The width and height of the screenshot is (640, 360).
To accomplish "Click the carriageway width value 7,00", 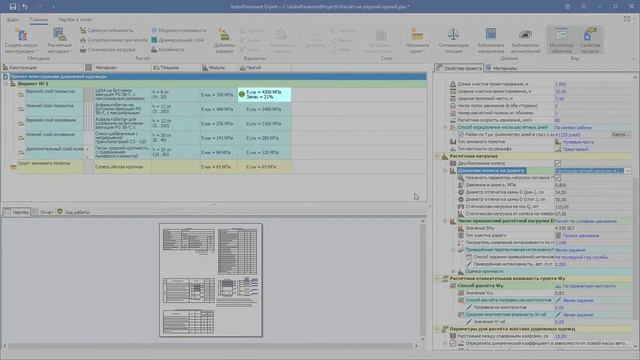I will pos(559,99).
